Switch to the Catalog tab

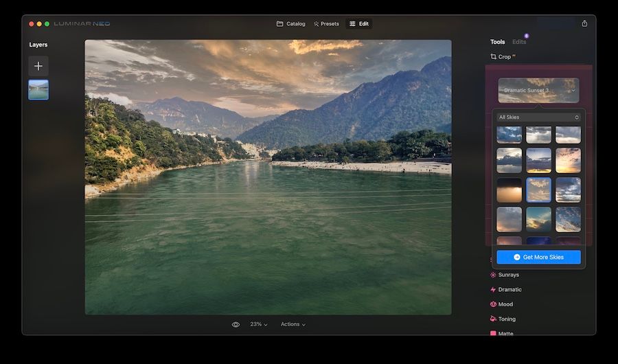pos(291,24)
